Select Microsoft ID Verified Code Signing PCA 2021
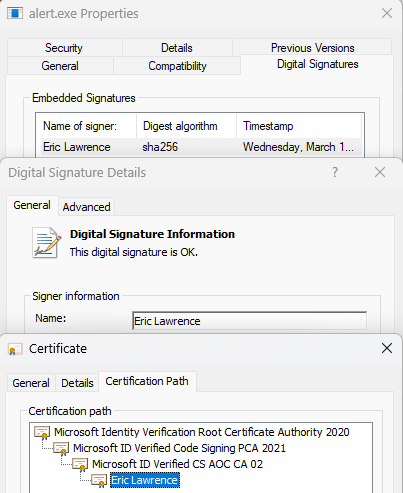403x493 pixels. click(179, 448)
